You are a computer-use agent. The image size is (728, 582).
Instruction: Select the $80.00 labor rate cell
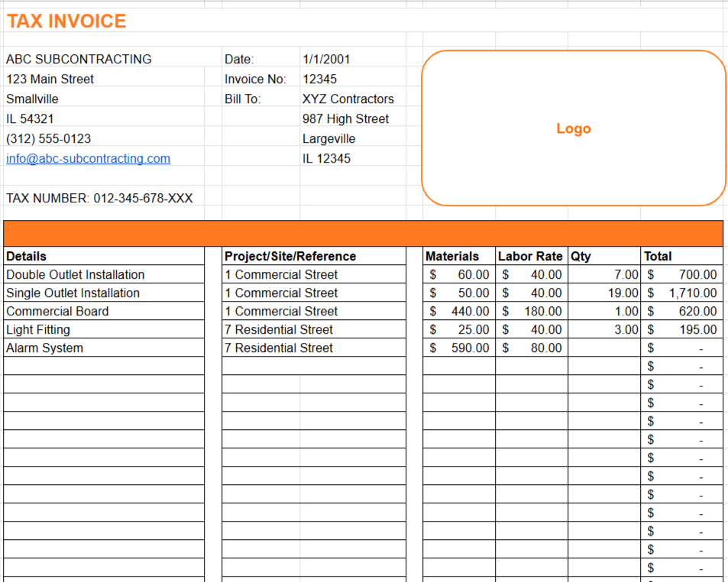[x=532, y=348]
